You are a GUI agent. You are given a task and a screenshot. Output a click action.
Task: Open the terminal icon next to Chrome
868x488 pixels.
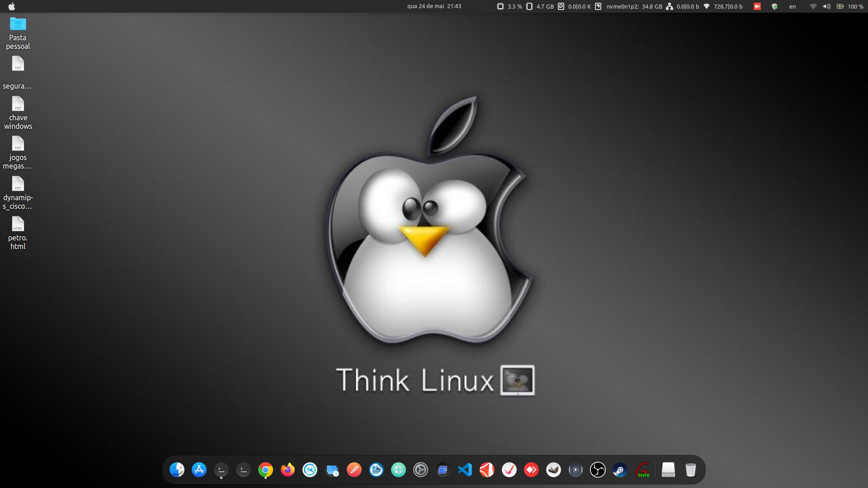(x=243, y=470)
